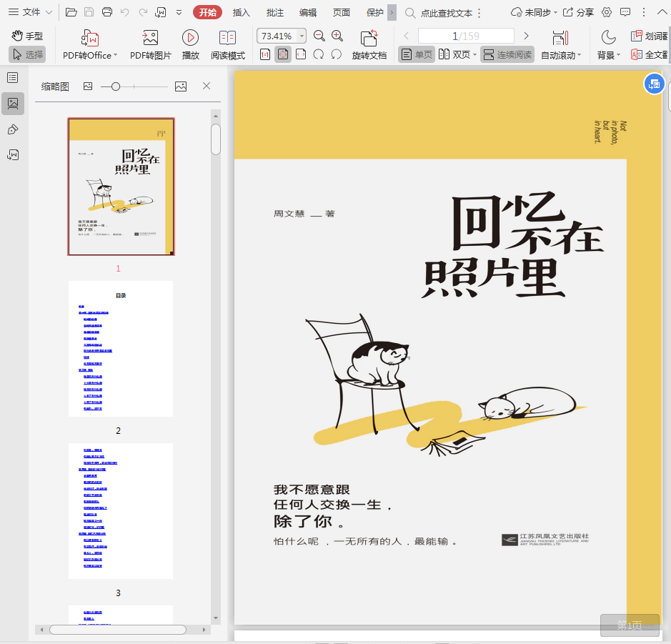Click the zoom in magnifier icon
Screen dimensions: 671x644
tap(337, 36)
